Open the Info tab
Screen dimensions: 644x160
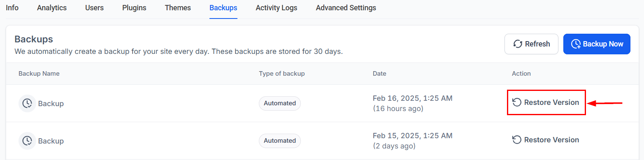click(12, 8)
